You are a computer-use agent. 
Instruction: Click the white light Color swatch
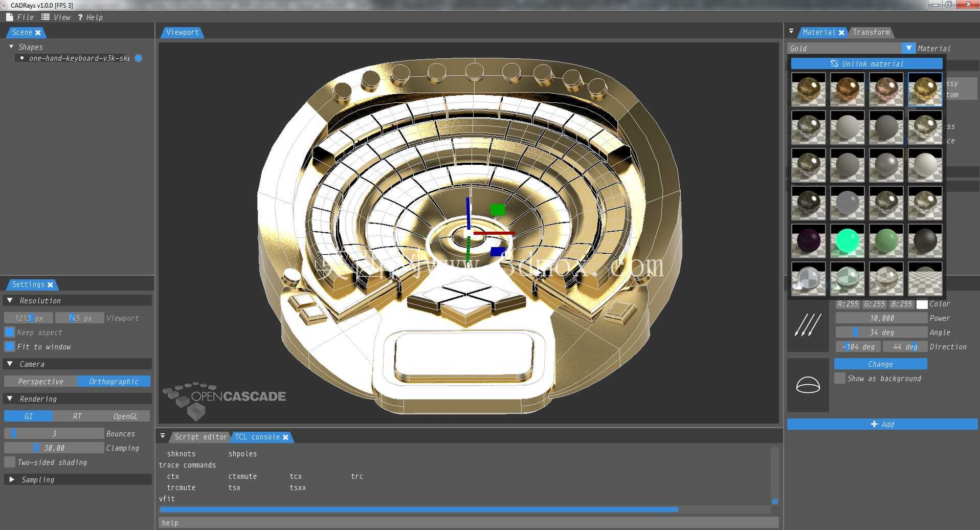click(922, 304)
